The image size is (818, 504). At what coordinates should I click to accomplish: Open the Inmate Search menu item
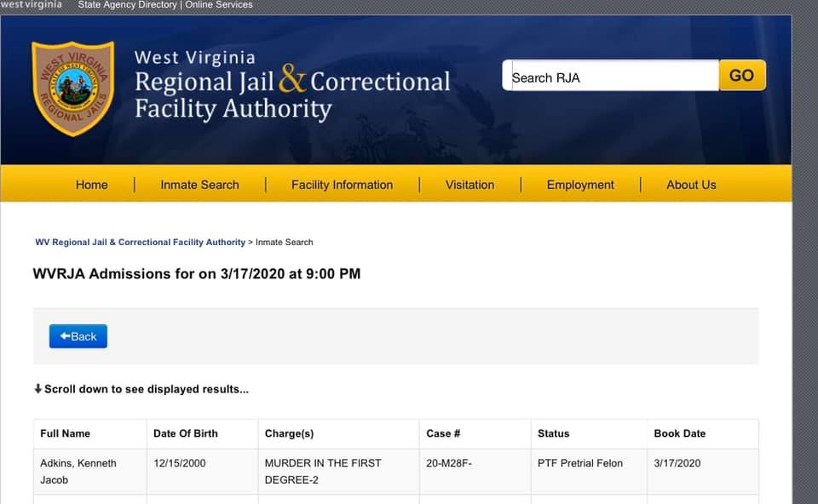click(199, 185)
